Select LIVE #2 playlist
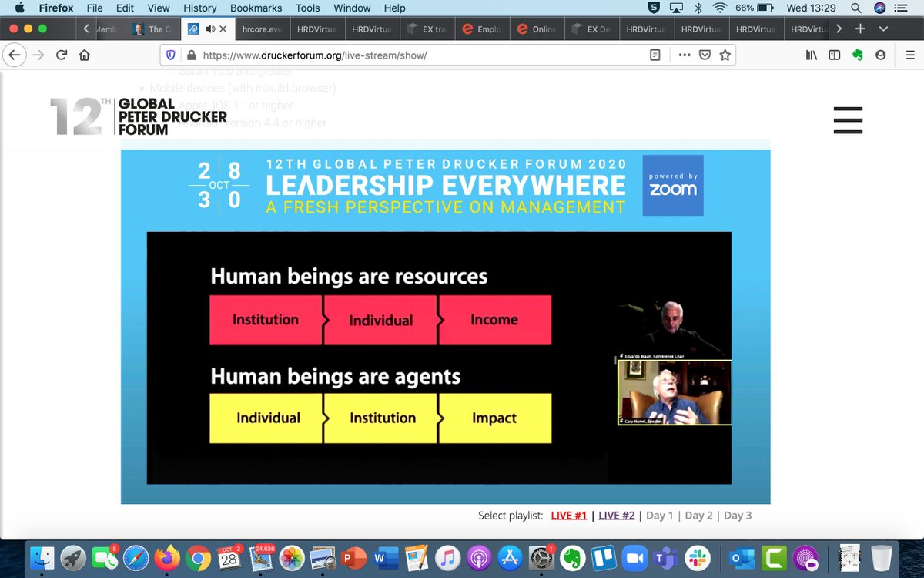924x578 pixels. [x=617, y=516]
